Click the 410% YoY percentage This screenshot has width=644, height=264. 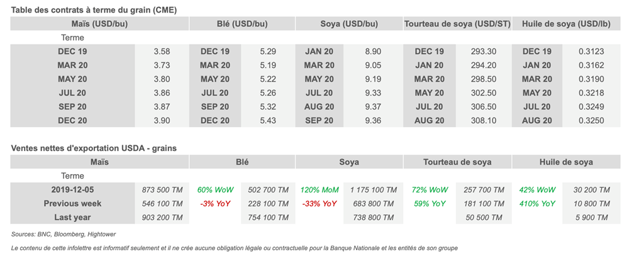coord(536,204)
